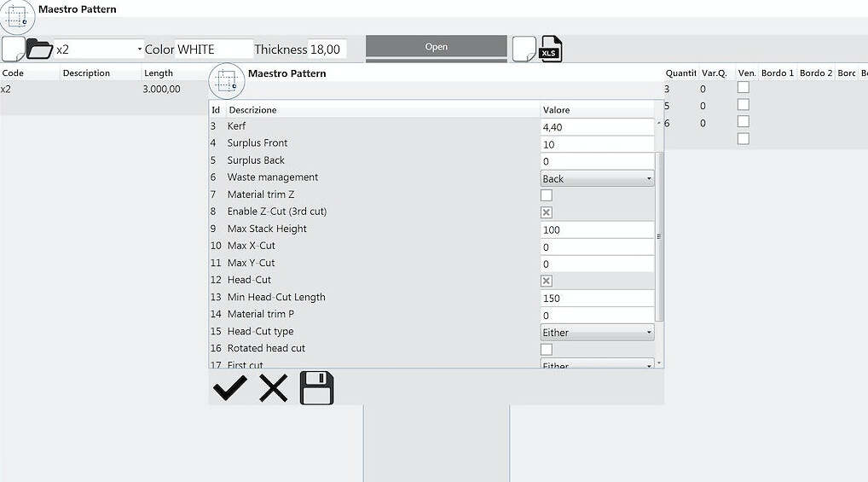Toggle Enable Z-Cut (3rd cut) checkbox

(x=547, y=212)
